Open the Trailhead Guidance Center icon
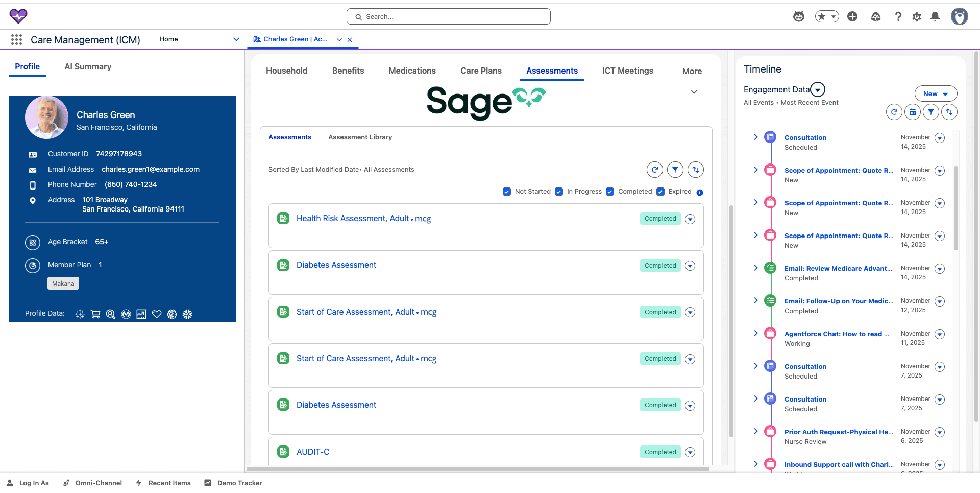Screen dimensions: 980x493 point(876,16)
